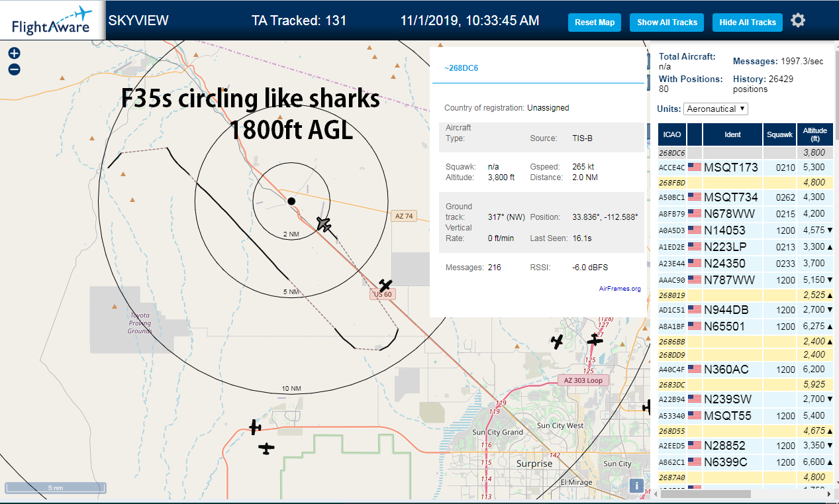Click the FlightAware logo
The width and height of the screenshot is (839, 504).
click(x=52, y=21)
